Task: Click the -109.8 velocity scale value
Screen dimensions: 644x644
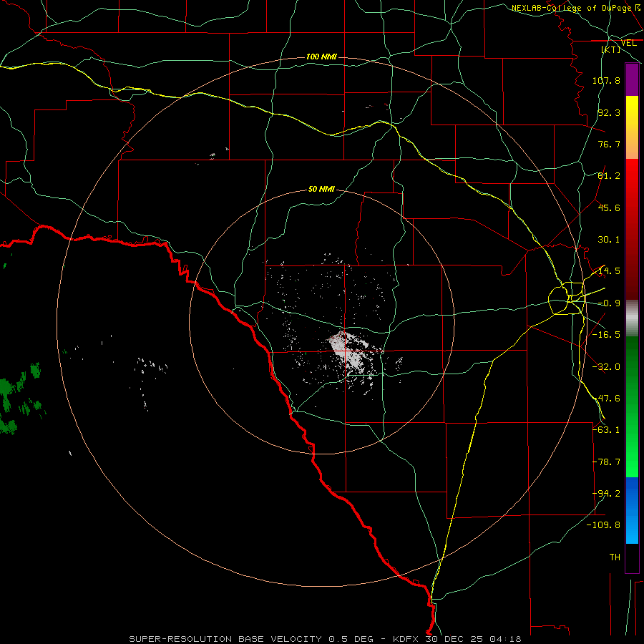Action: click(x=603, y=525)
